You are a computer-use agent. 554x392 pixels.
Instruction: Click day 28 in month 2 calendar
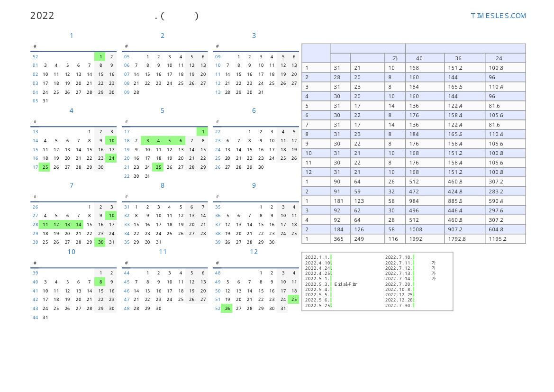(x=136, y=92)
